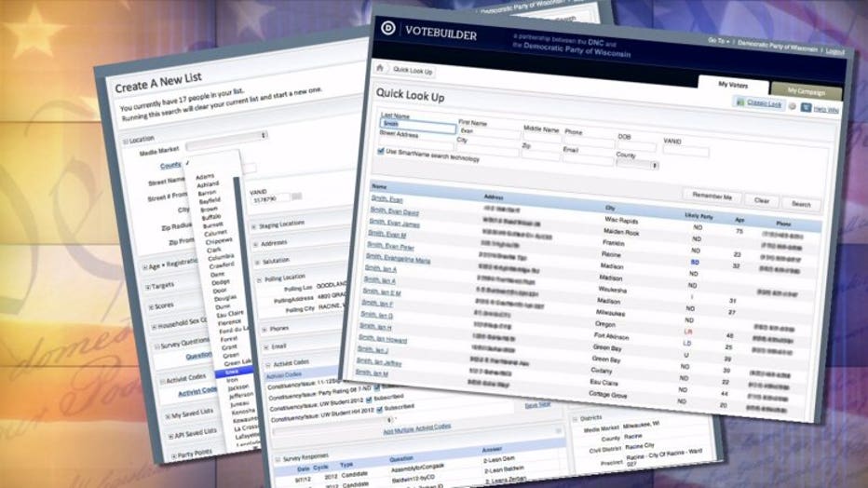Switch to the My Campaign tab
The width and height of the screenshot is (868, 488).
(x=807, y=91)
